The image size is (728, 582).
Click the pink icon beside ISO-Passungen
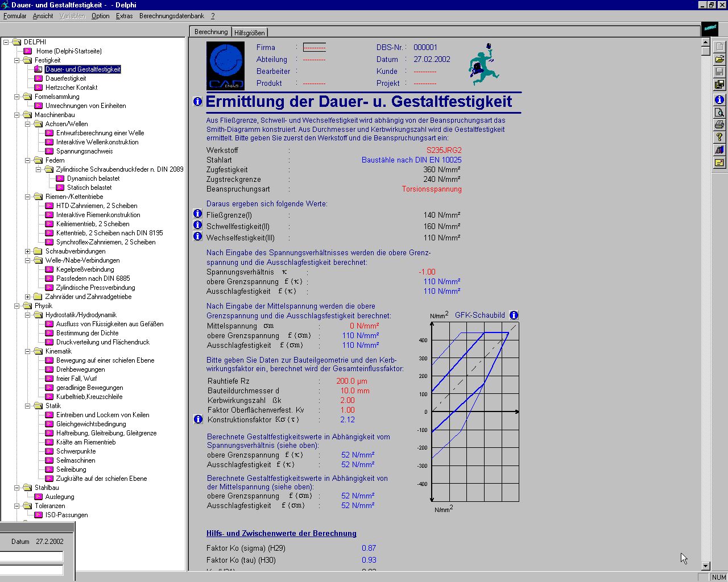[x=39, y=515]
